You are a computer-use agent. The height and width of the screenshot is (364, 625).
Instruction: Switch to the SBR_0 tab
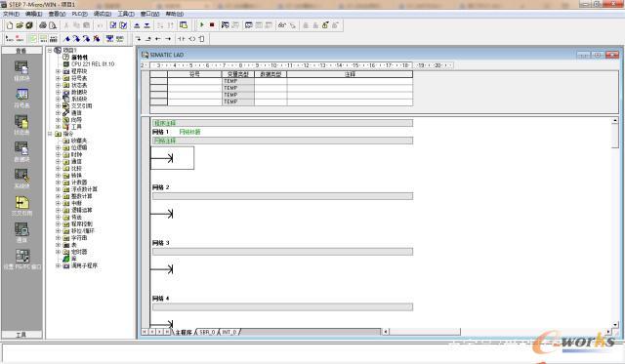pos(207,332)
